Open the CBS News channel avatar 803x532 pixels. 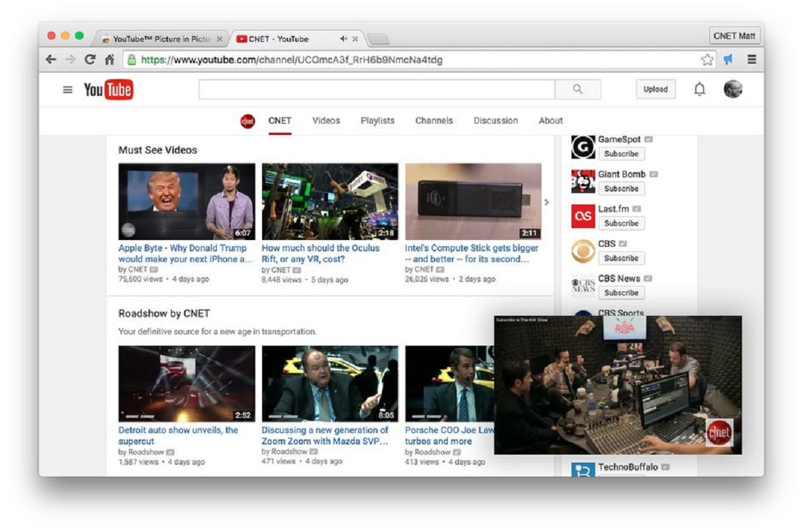(x=583, y=285)
